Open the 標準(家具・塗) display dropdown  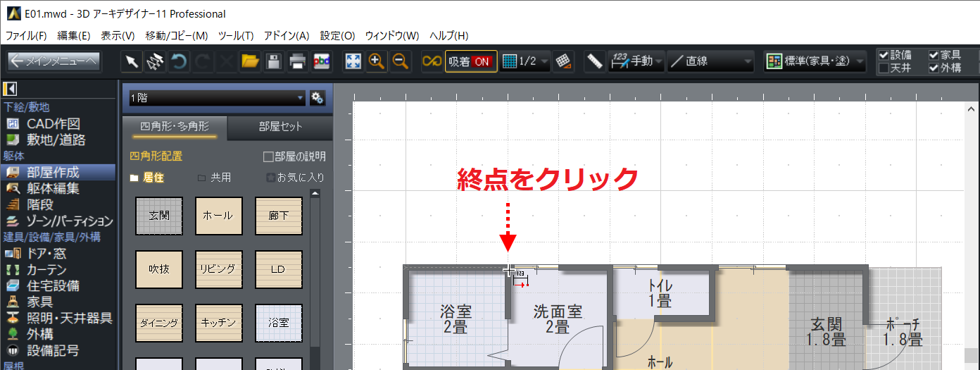click(x=815, y=61)
